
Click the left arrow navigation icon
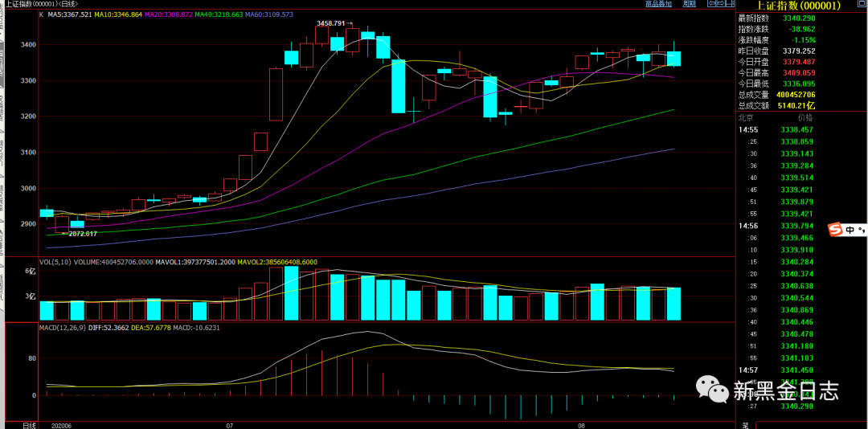pyautogui.click(x=712, y=3)
